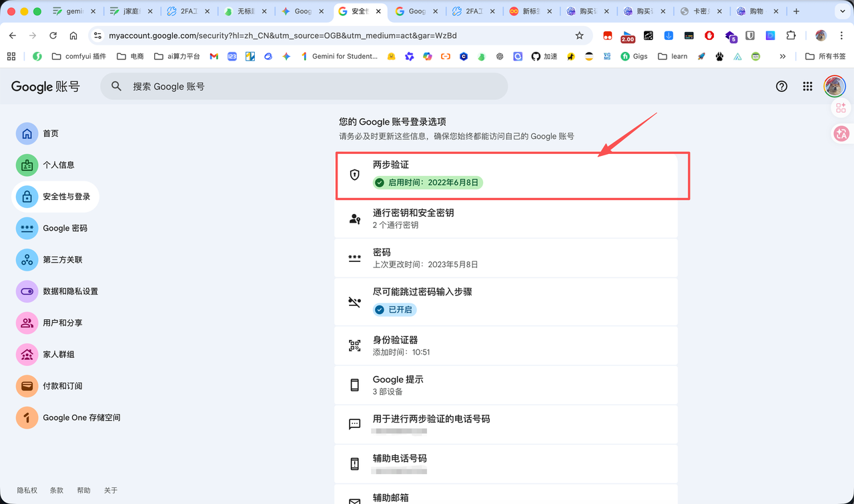Screen dimensions: 854x504
Task: Go to 数据和隐私设置 section
Action: tap(70, 291)
